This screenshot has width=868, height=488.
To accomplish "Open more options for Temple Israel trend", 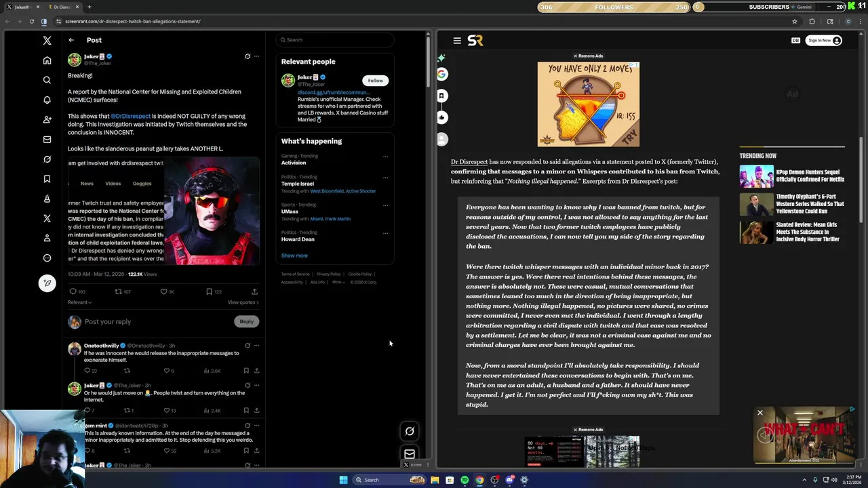I will (385, 178).
